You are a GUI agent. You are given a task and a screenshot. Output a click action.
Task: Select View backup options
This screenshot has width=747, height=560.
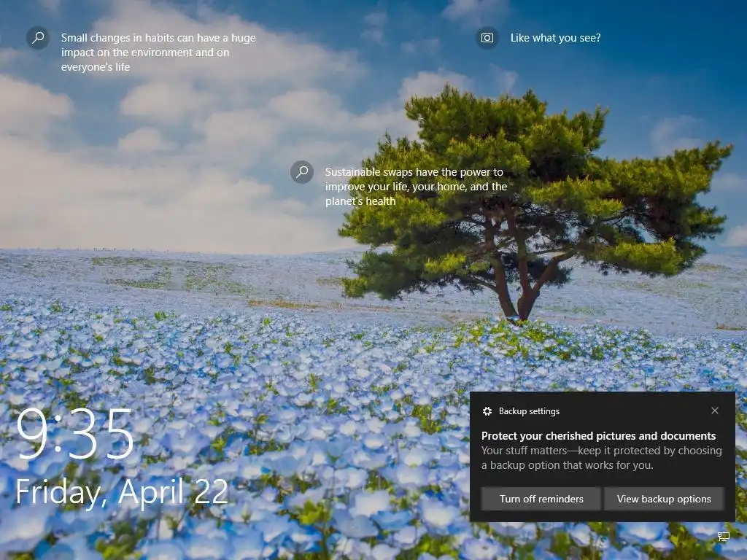[664, 499]
